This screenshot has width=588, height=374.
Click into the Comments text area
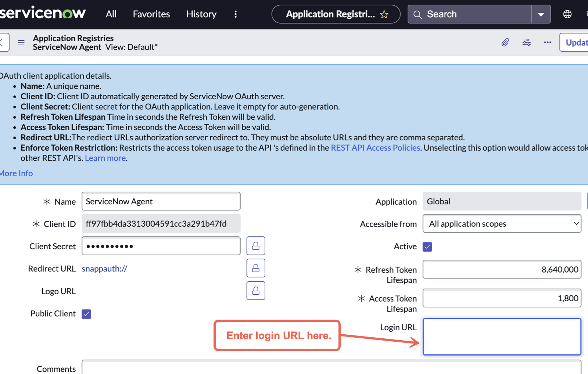[x=331, y=367]
